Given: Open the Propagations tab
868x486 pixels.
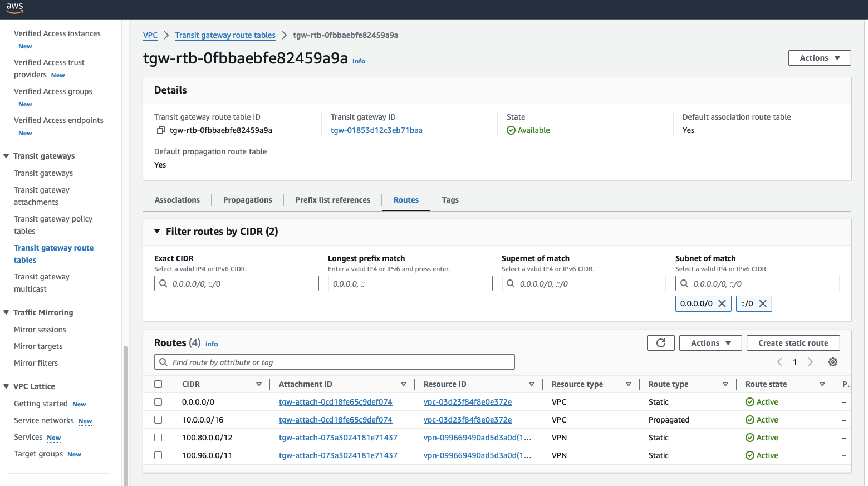Looking at the screenshot, I should [247, 200].
